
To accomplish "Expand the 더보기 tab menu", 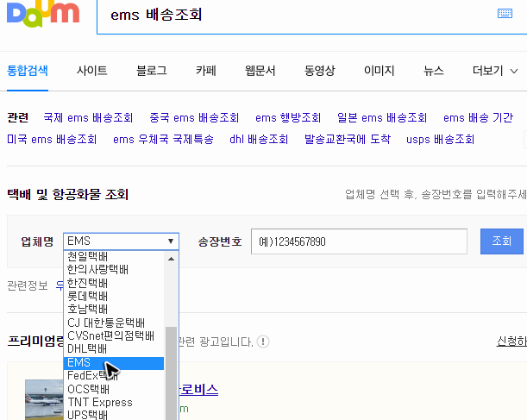I will click(495, 71).
